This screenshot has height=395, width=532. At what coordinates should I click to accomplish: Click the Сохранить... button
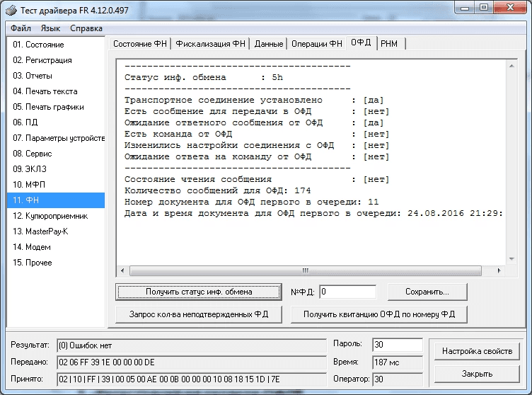click(x=427, y=292)
